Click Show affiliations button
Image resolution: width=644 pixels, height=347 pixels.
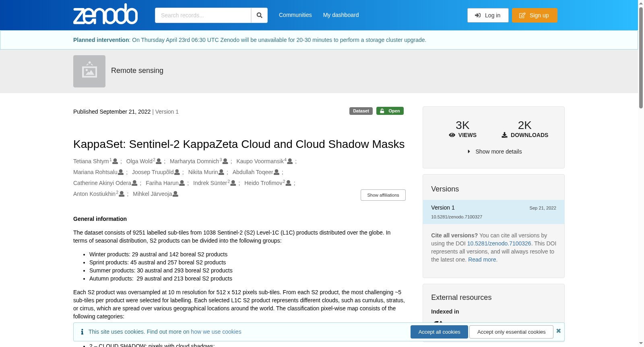coord(383,195)
